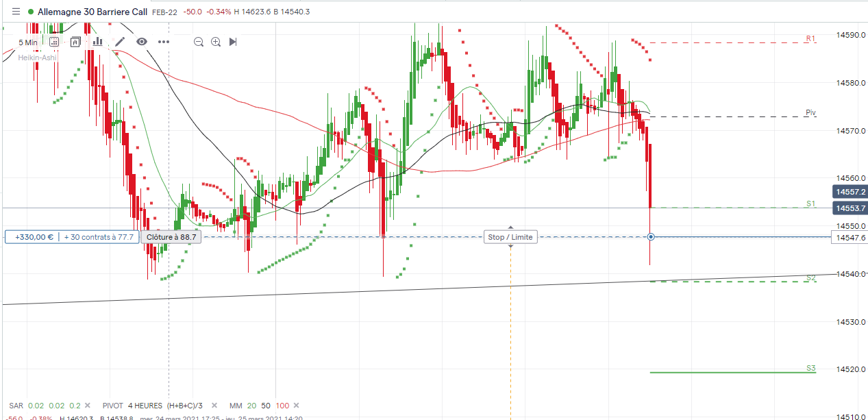Remove the PIVOT indicator with its X
Image resolution: width=868 pixels, height=420 pixels.
(x=215, y=405)
